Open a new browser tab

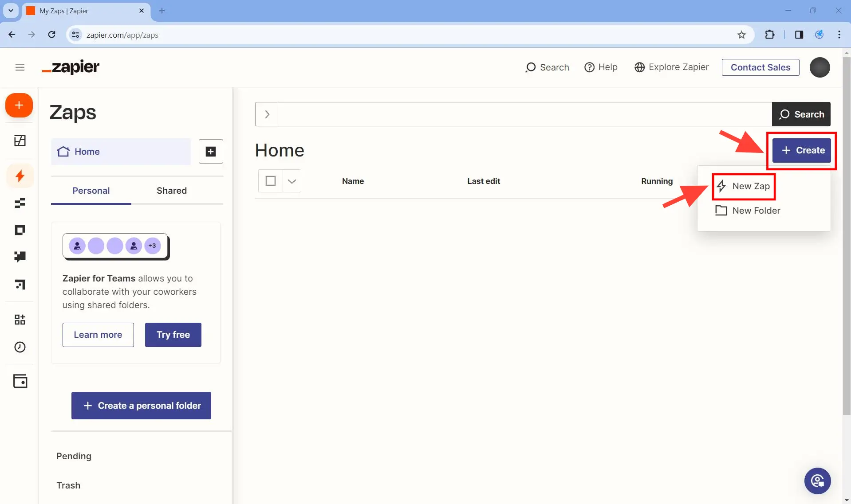point(162,11)
